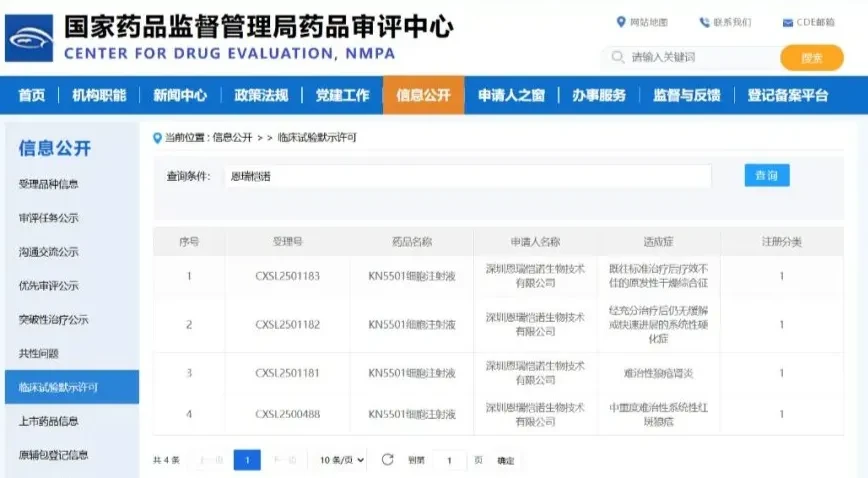The image size is (868, 478).
Task: Click the pagination refresh icon
Action: [388, 460]
